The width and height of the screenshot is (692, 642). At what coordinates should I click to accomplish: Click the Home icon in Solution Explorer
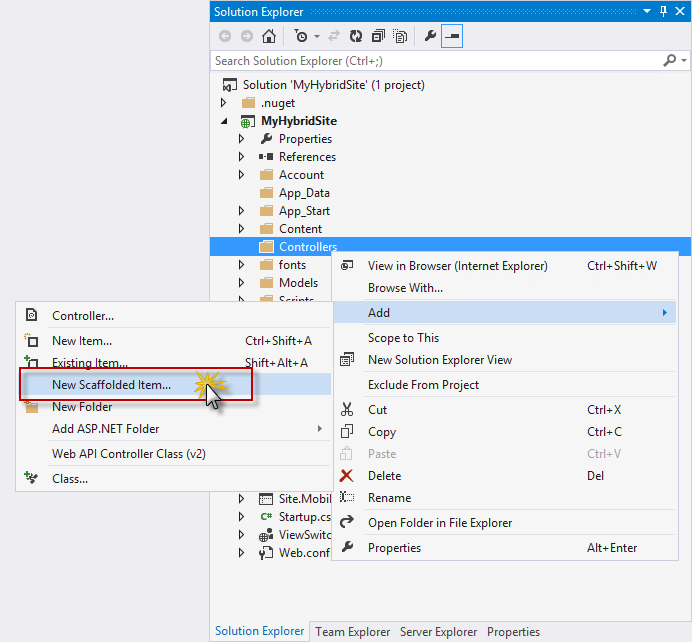pos(269,36)
